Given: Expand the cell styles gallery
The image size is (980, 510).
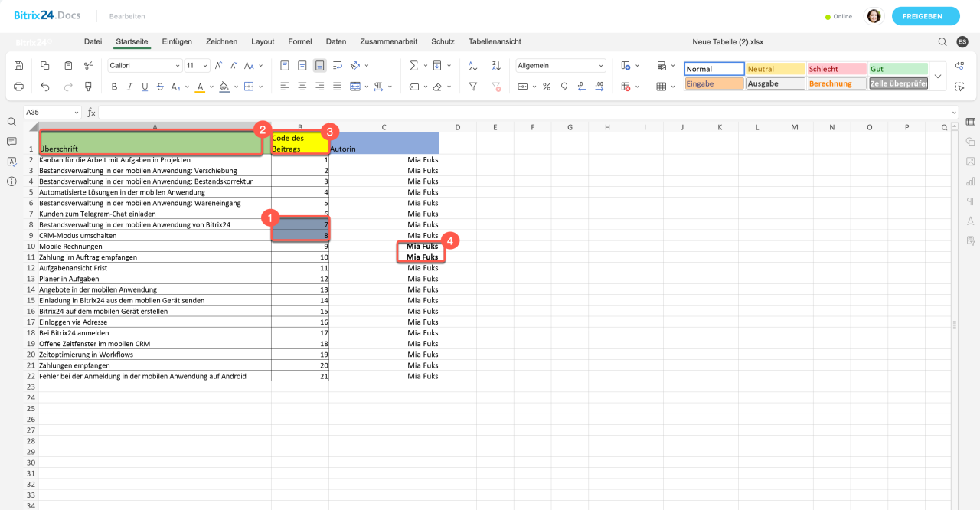Looking at the screenshot, I should coord(938,76).
